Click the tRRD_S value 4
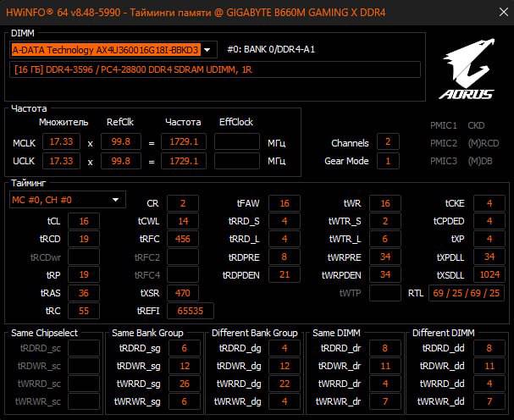 pyautogui.click(x=285, y=221)
